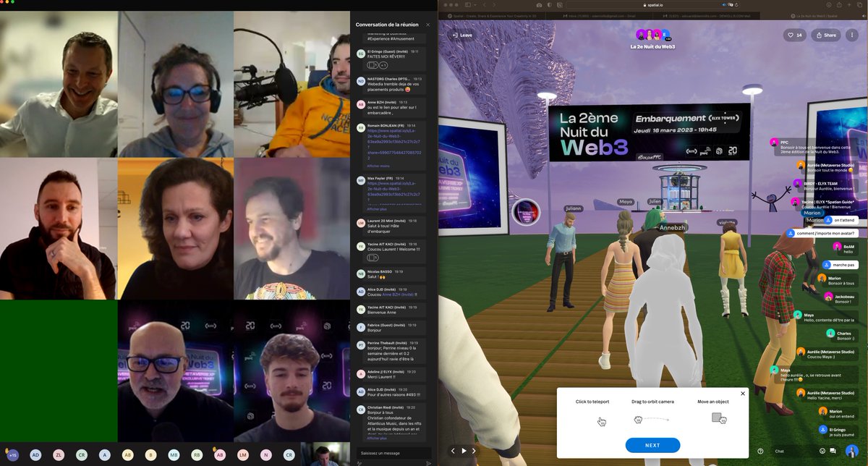
Task: Leave the Spatial room
Action: pos(461,35)
